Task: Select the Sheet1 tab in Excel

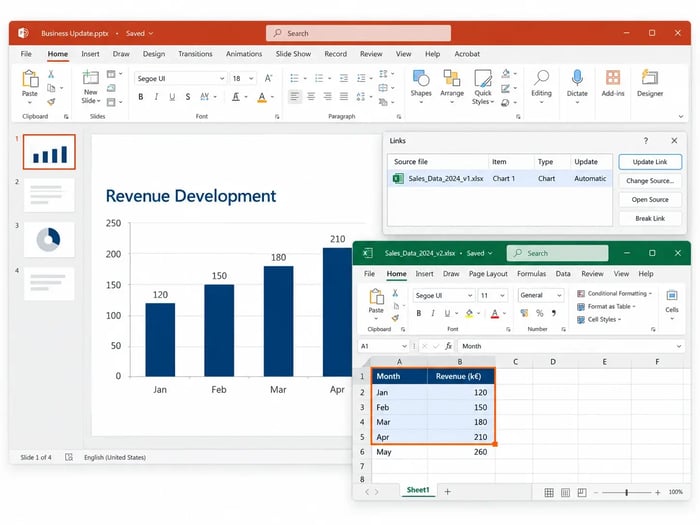Action: point(418,490)
